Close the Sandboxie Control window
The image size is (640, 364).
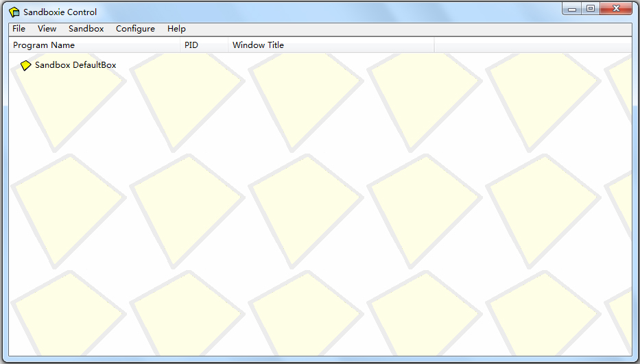pos(616,9)
